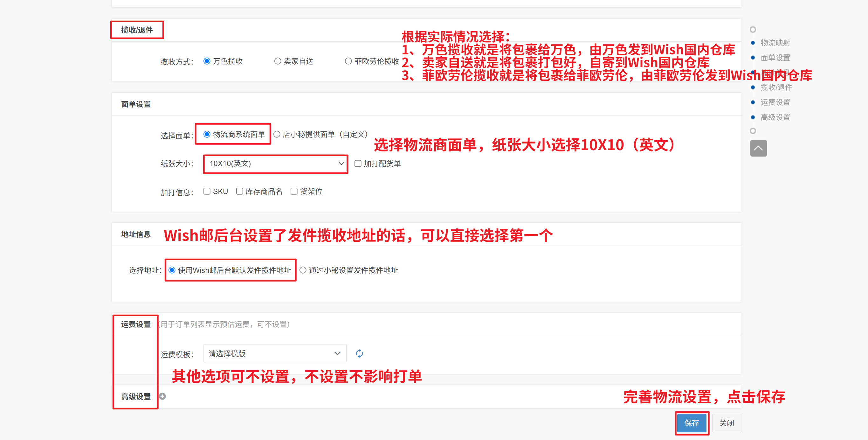Check the 货架位 checkbox

294,191
